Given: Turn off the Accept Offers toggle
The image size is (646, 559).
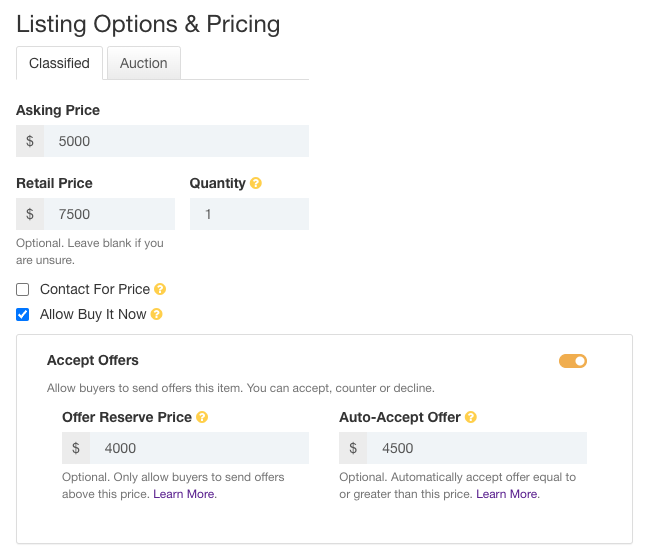Looking at the screenshot, I should coord(573,361).
